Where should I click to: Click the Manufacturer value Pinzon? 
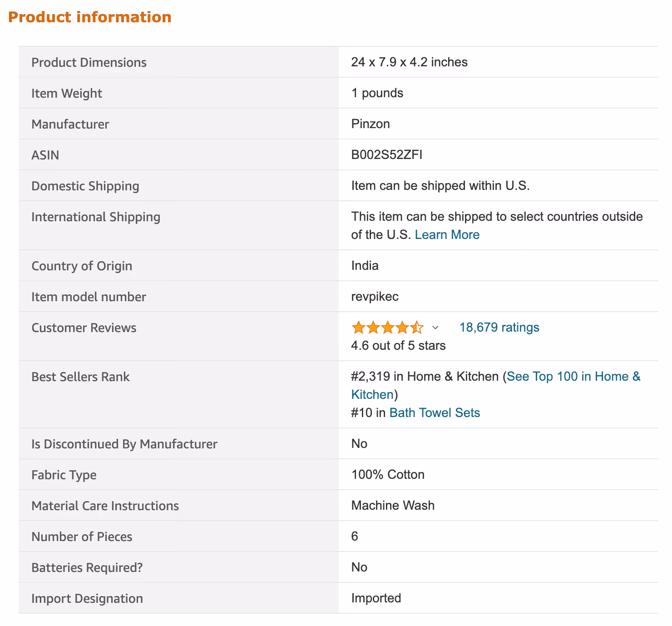(x=371, y=124)
